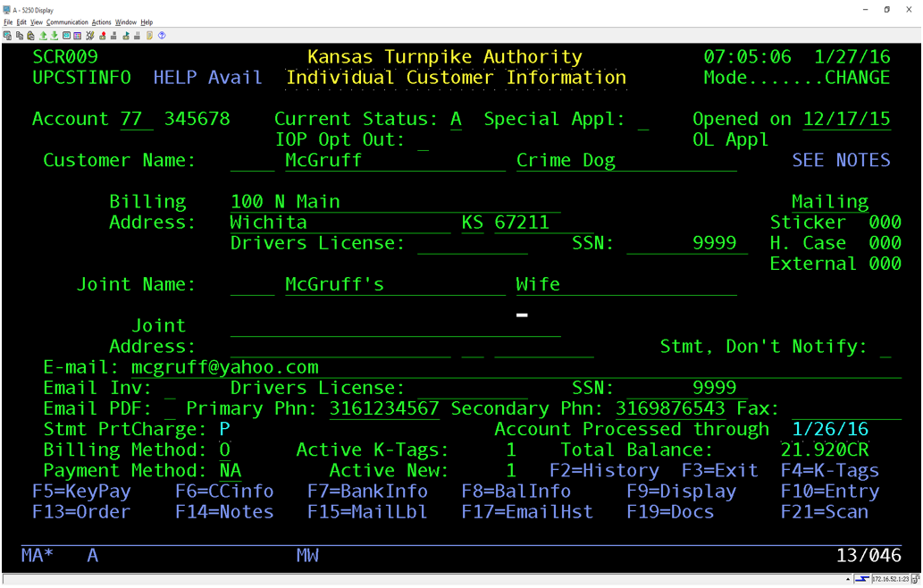
Task: Click the customer first name field Crime Dog
Action: point(626,160)
